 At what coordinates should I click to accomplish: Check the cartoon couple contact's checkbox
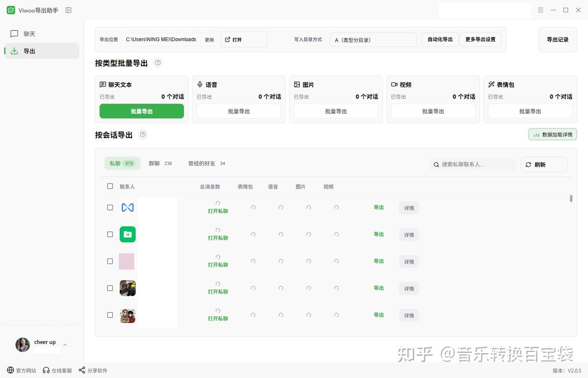coord(110,315)
